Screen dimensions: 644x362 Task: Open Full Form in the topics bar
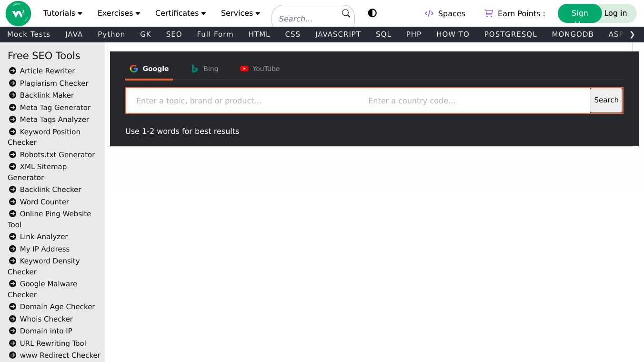click(x=215, y=34)
